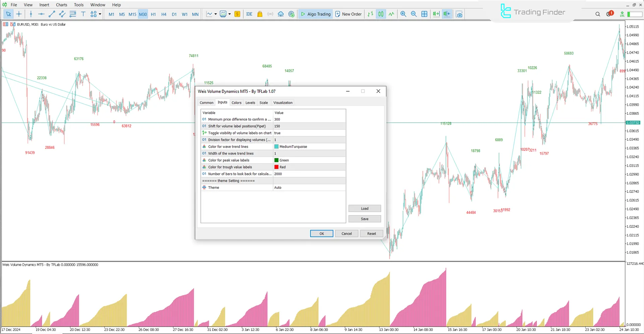
Task: Switch to the Colors tab
Action: click(236, 103)
